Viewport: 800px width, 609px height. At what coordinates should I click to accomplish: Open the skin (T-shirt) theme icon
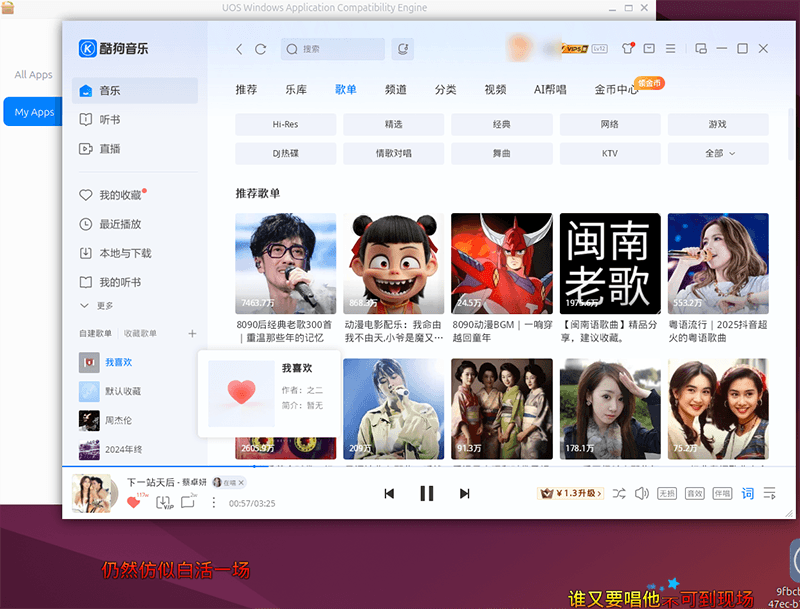tap(628, 48)
